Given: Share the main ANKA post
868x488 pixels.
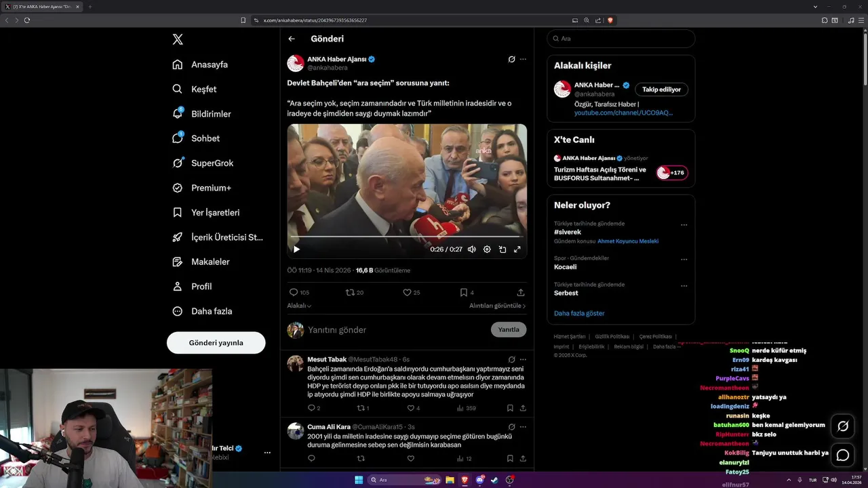Looking at the screenshot, I should pyautogui.click(x=521, y=292).
